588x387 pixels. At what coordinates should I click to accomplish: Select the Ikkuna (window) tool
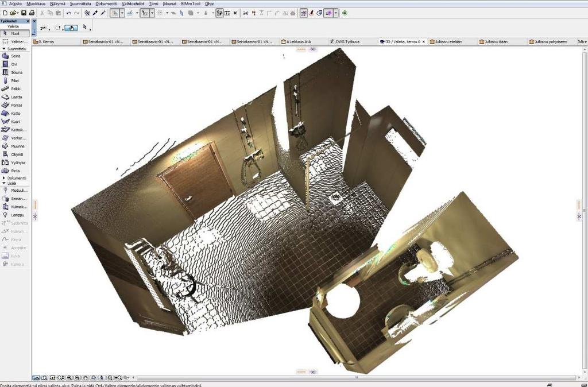[15, 72]
